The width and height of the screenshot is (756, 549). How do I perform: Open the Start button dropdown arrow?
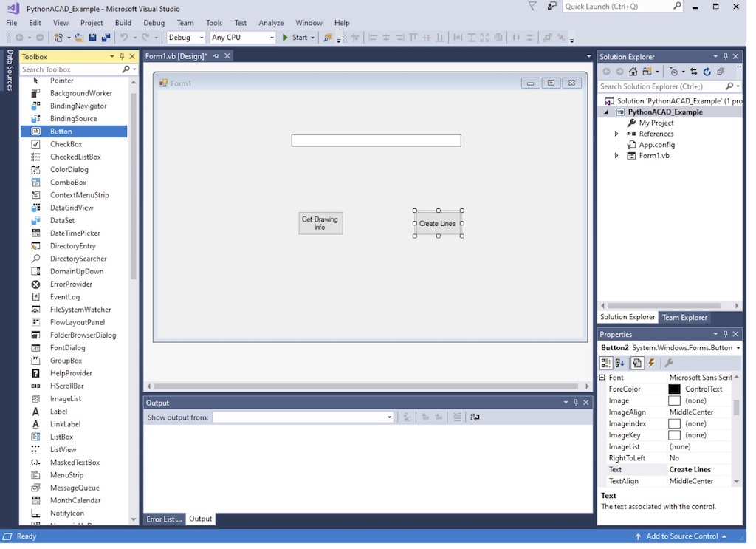pyautogui.click(x=312, y=38)
